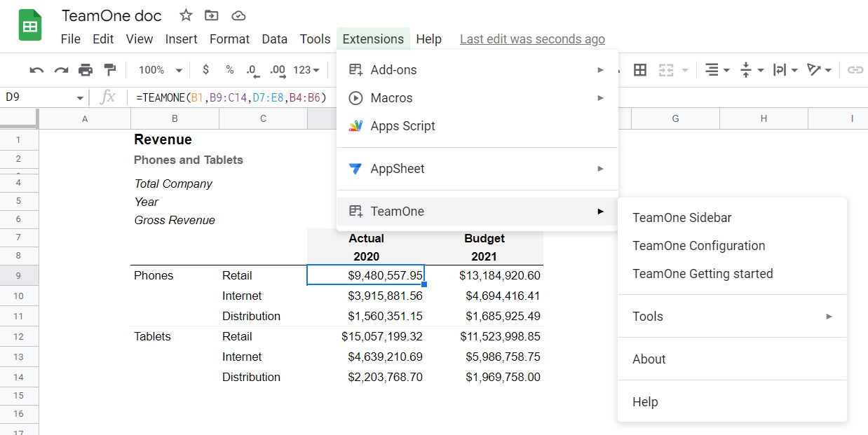Print the spreadsheet
Viewport: 868px width, 435px height.
click(86, 70)
